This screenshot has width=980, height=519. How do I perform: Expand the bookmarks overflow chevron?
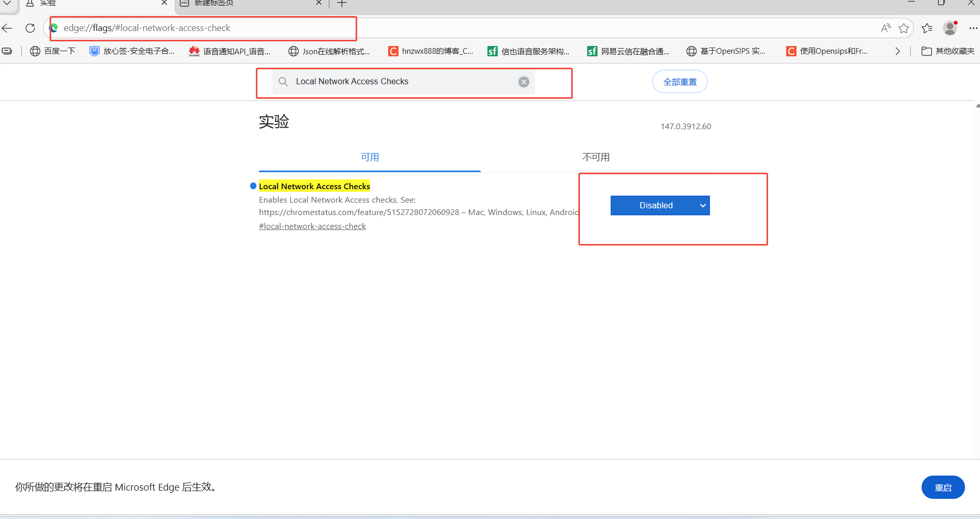tap(898, 51)
